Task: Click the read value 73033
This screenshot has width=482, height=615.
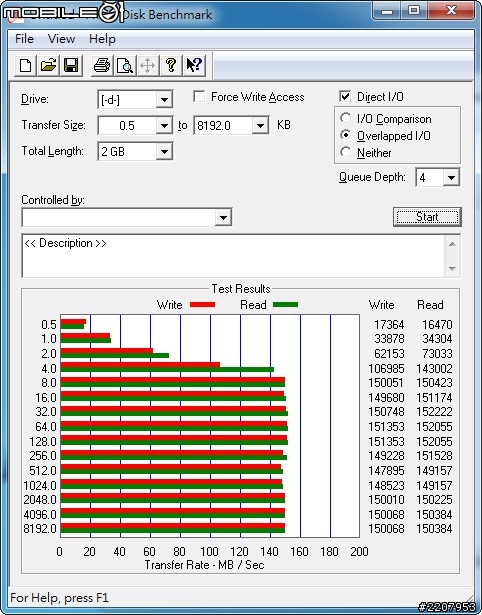Action: point(437,354)
